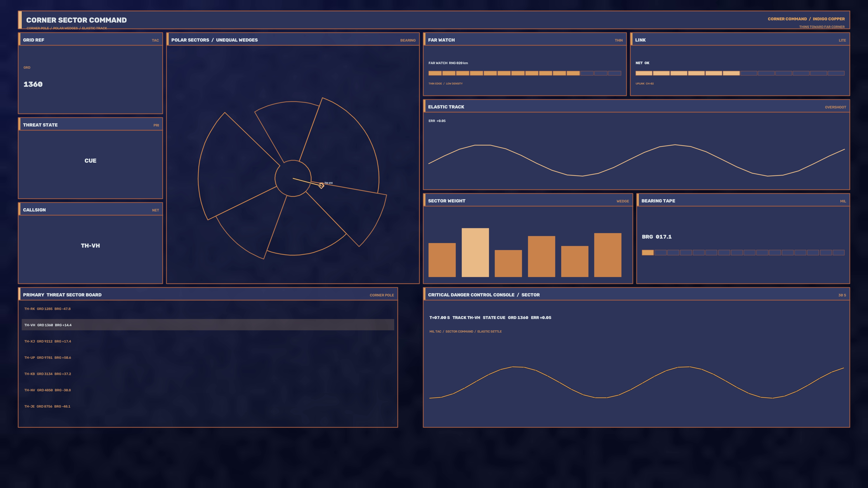This screenshot has height=488, width=868.
Task: Click the NET tag in Callsign header
Action: click(x=155, y=210)
